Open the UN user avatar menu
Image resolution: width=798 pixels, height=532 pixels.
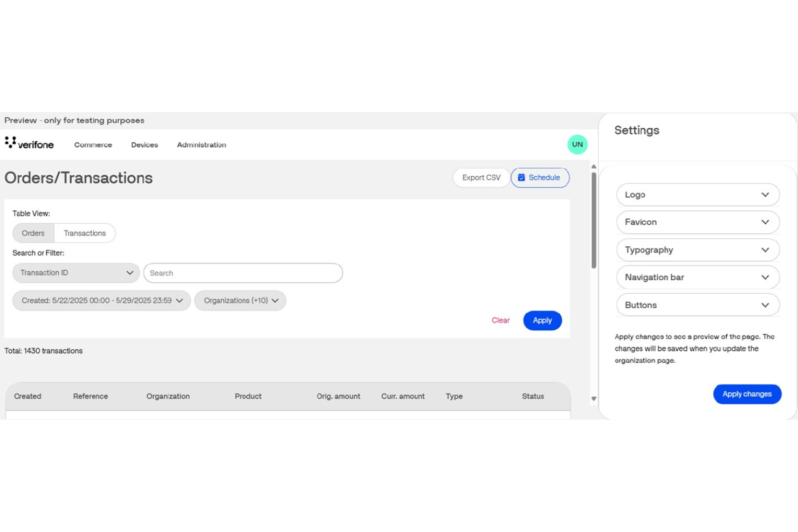(x=577, y=144)
